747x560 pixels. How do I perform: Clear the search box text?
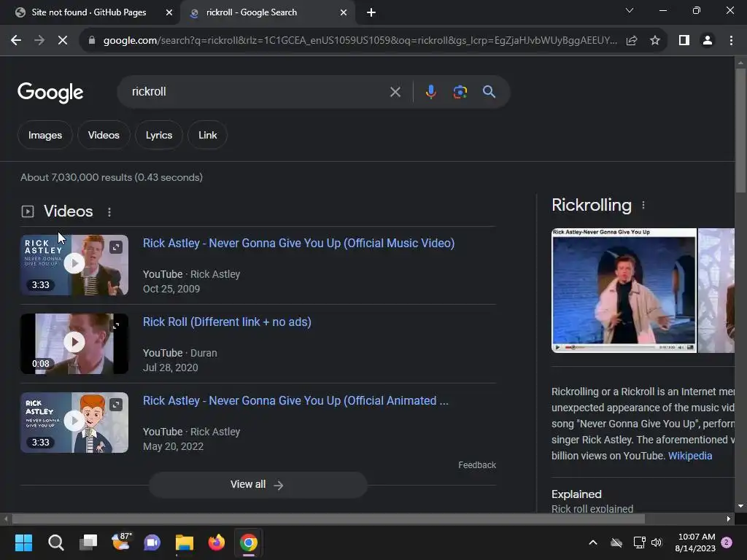tap(395, 92)
